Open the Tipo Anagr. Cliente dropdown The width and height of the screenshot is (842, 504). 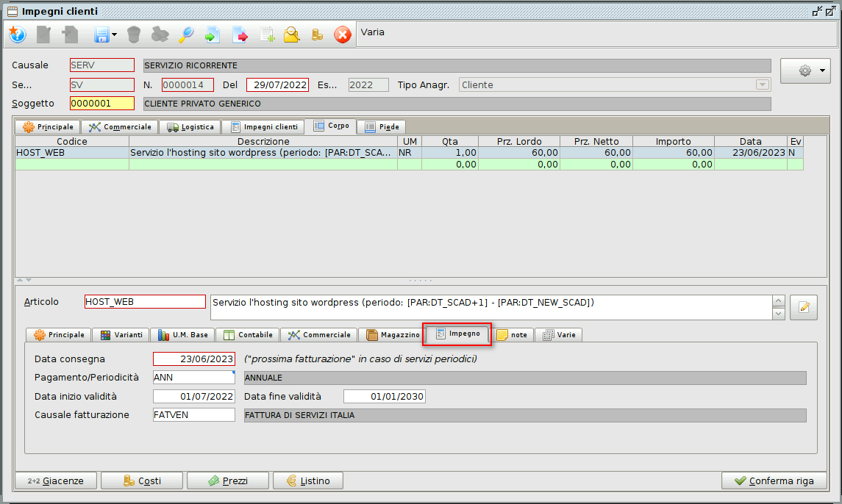pyautogui.click(x=761, y=84)
